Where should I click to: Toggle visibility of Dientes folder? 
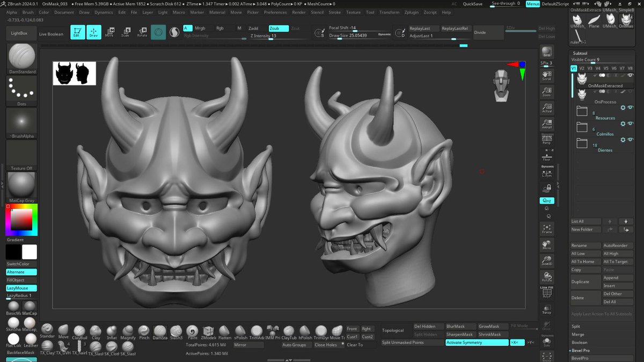tap(631, 140)
